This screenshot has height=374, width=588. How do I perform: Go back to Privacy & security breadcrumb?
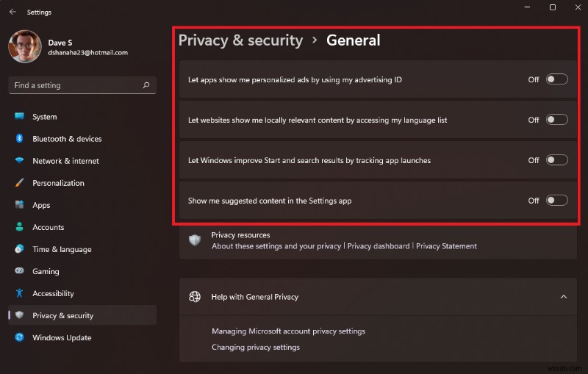(240, 40)
